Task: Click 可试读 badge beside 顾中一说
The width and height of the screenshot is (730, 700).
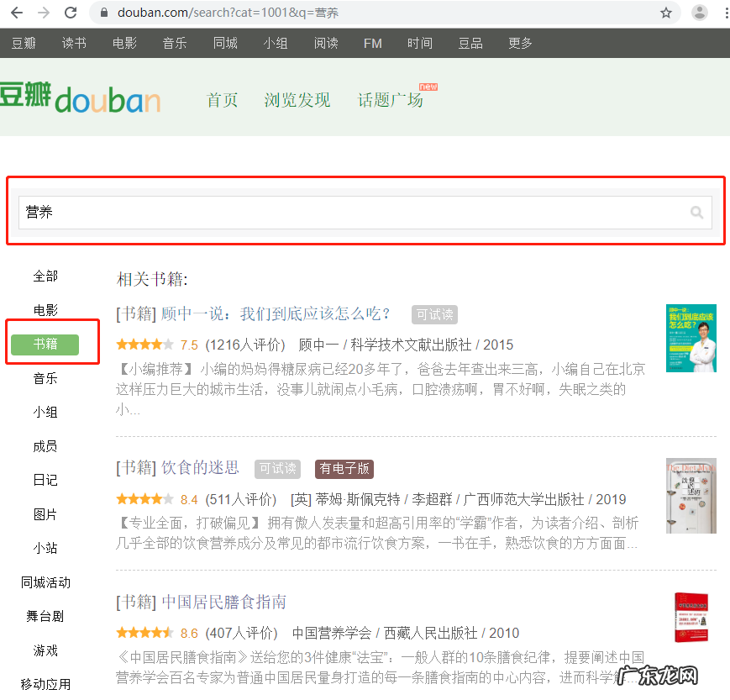Action: (434, 314)
